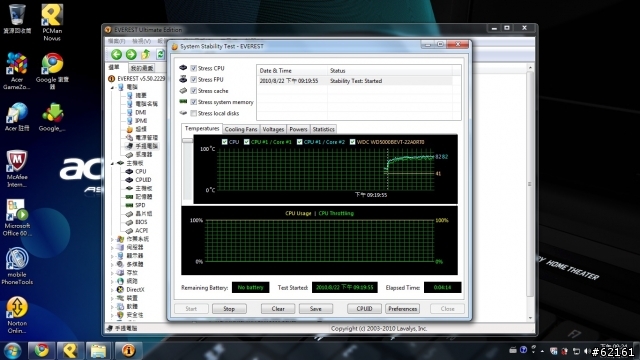This screenshot has height=360, width=640.
Task: Uncheck CPU #1 / Core #1 graph legend
Action: [247, 142]
